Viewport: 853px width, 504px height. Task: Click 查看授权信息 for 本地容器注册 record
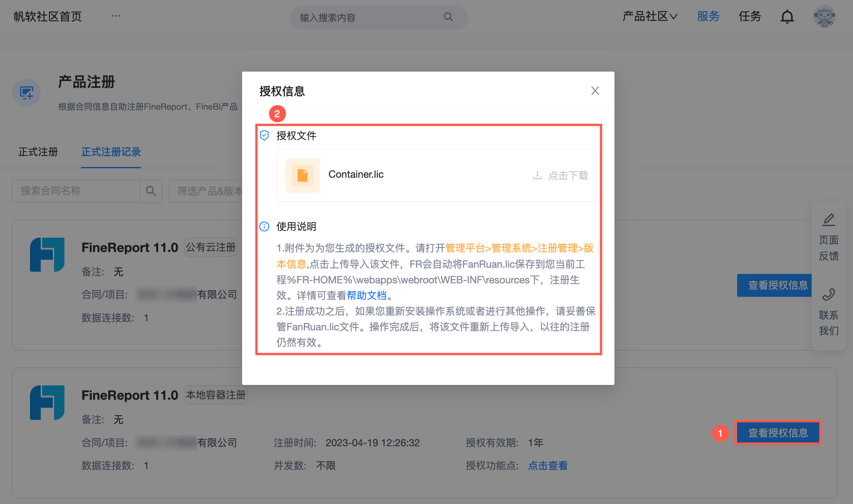[778, 433]
